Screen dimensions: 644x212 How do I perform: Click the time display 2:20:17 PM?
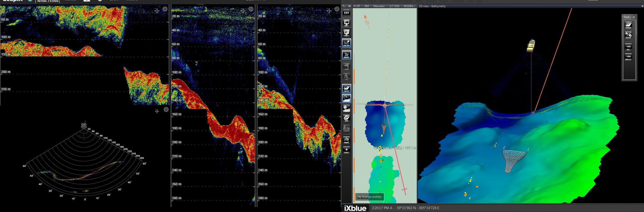(381, 208)
